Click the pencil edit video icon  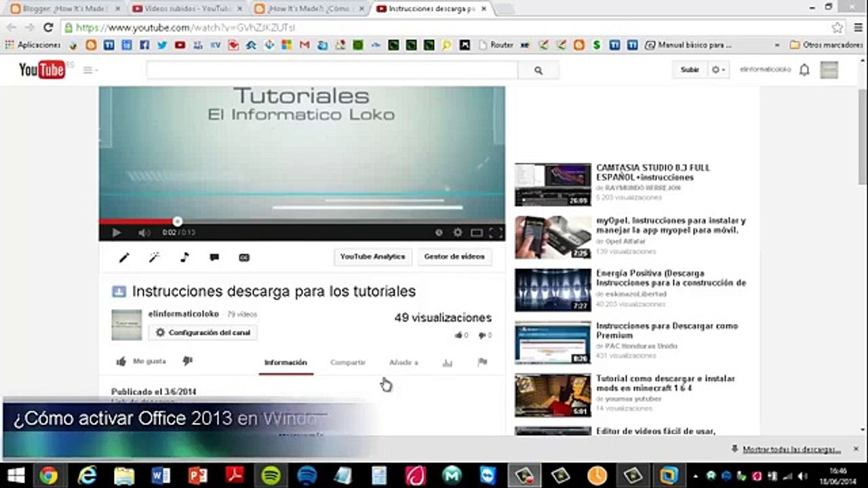pos(124,258)
